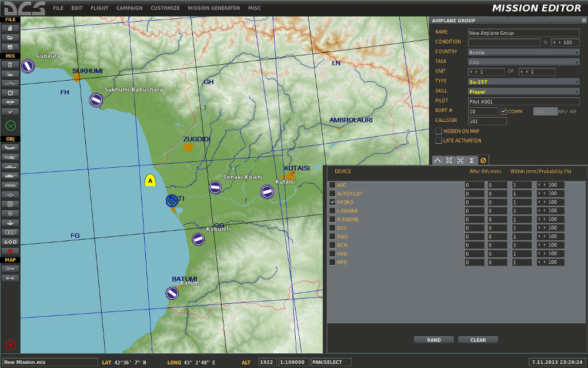The image size is (588, 368).
Task: Click the Save mission disk icon
Action: (x=10, y=47)
